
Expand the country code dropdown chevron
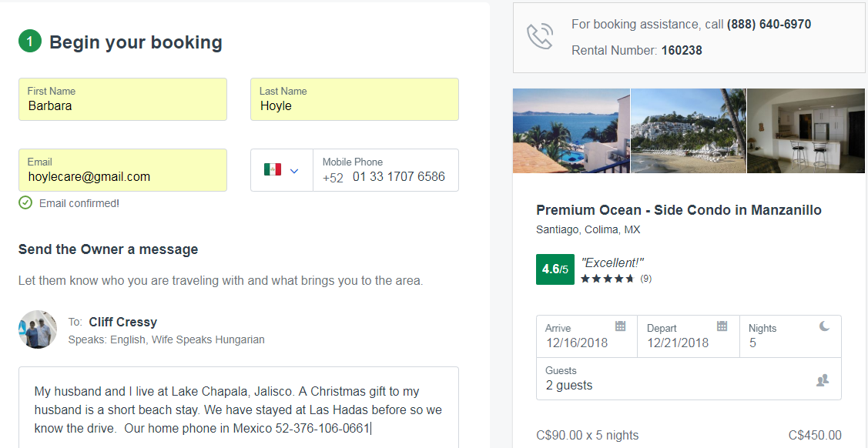click(294, 170)
